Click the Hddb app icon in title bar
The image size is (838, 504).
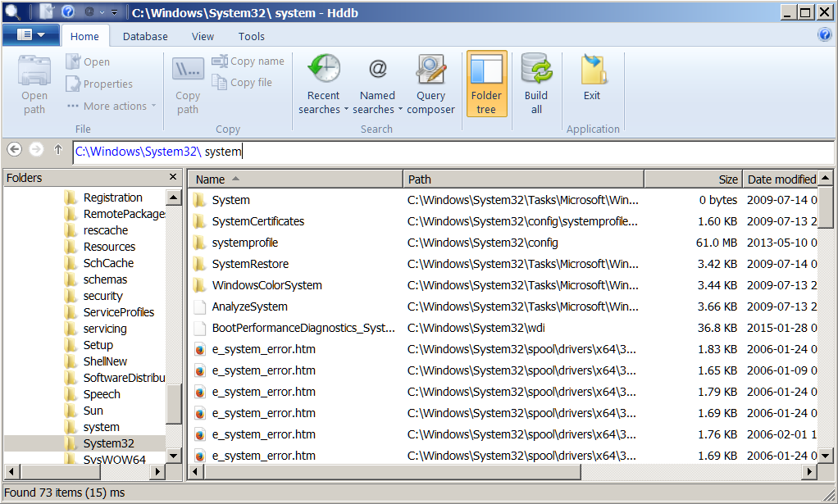coord(11,11)
